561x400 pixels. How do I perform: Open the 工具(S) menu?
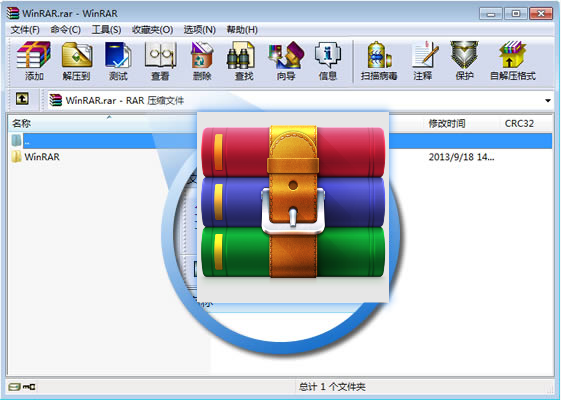tap(106, 30)
